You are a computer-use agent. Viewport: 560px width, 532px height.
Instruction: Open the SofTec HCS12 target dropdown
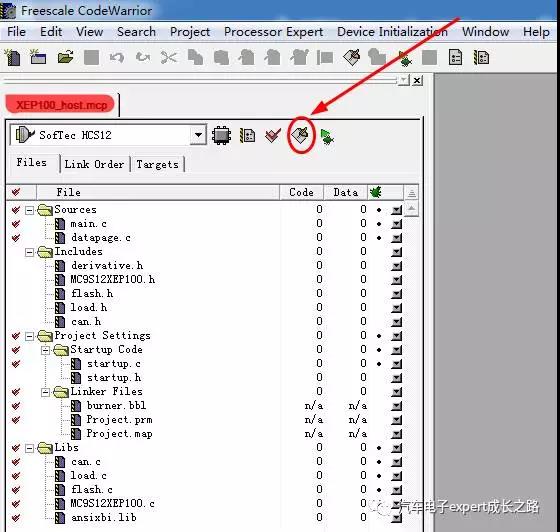tap(198, 135)
